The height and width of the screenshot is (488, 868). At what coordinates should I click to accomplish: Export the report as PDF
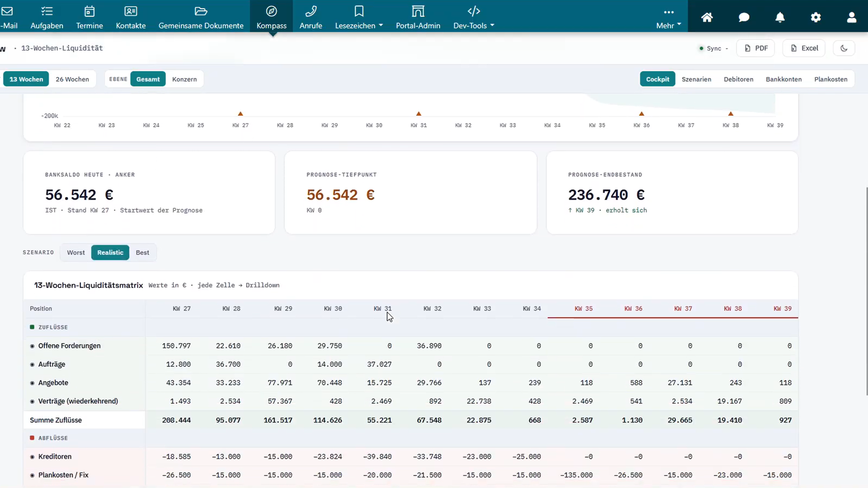756,48
